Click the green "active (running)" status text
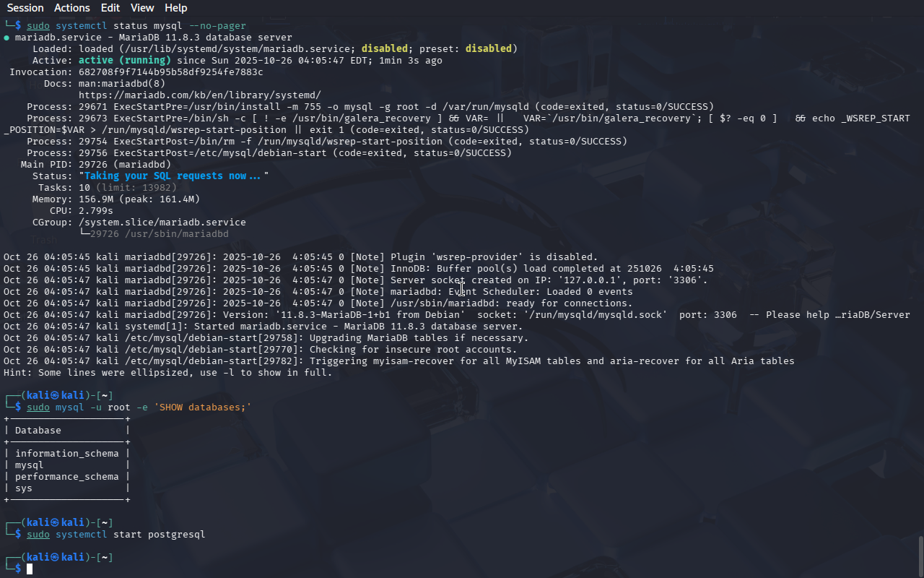Viewport: 924px width, 578px height. click(124, 61)
